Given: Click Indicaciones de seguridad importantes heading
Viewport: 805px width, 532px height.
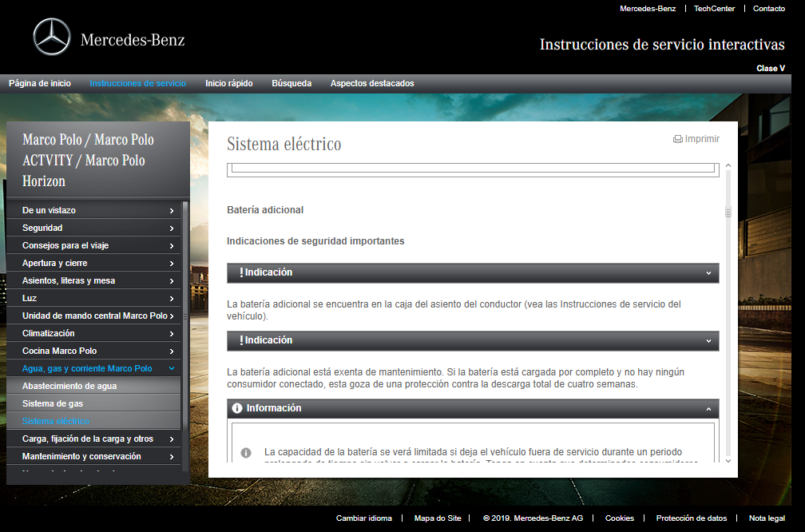Looking at the screenshot, I should point(315,241).
